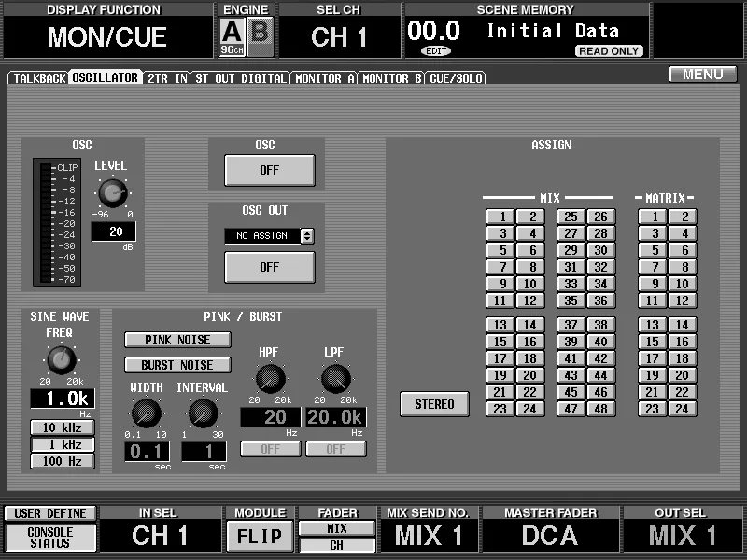Assign oscillator to MIX 30

click(600, 250)
